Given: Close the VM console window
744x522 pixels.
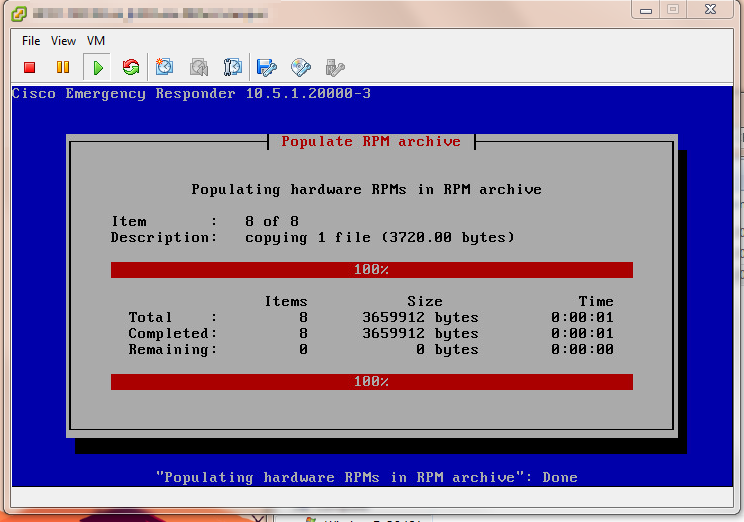Looking at the screenshot, I should tap(710, 9).
